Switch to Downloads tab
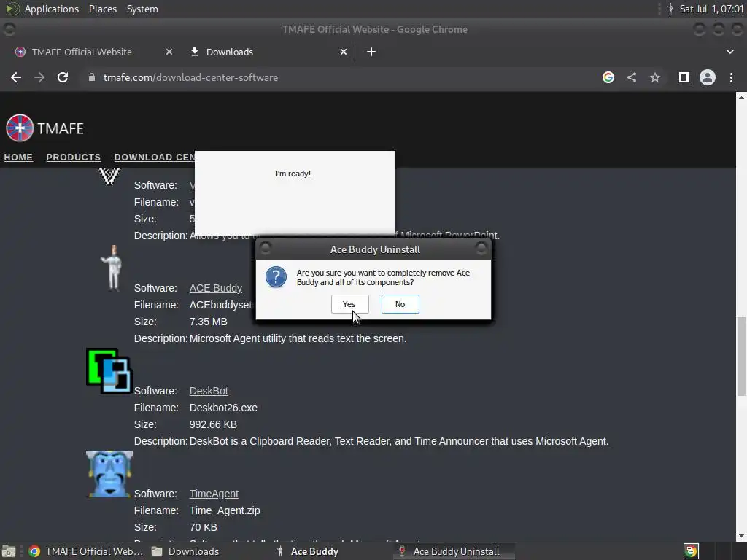 [230, 52]
